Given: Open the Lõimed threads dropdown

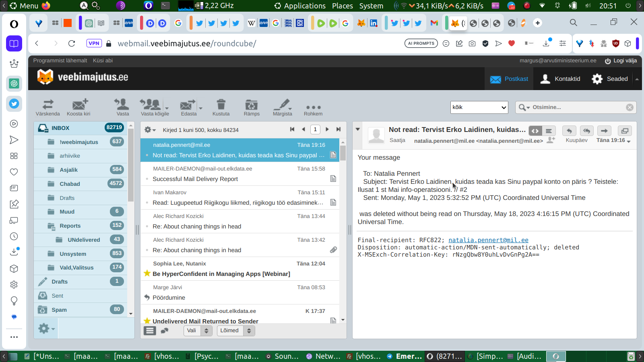Looking at the screenshot, I should click(x=236, y=331).
